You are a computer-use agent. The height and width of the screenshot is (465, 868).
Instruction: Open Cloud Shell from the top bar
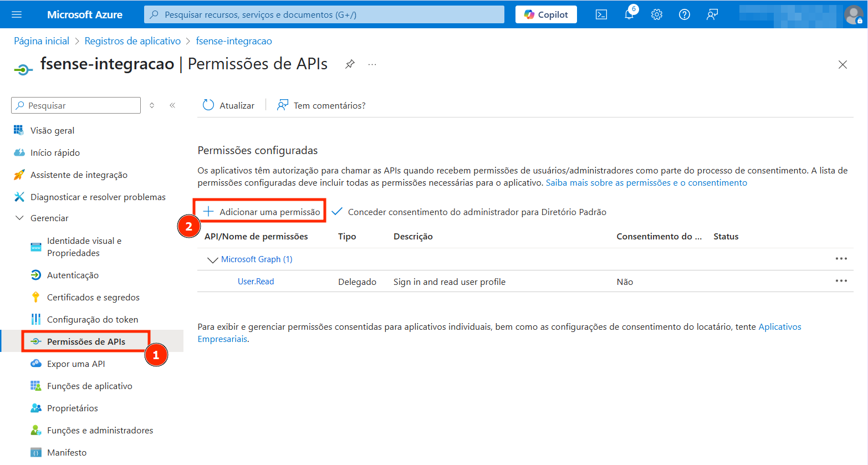tap(601, 14)
